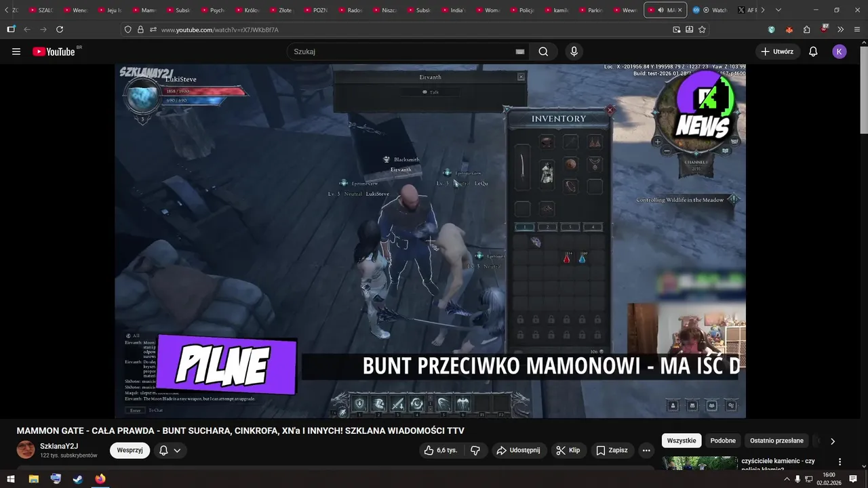Click the Wesprzyj button
The width and height of the screenshot is (868, 488).
(130, 450)
